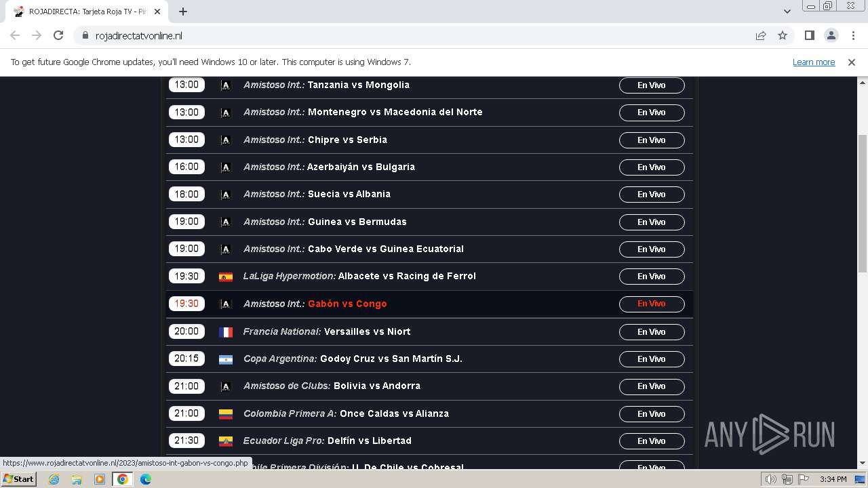
Task: Click the volume speaker tray icon
Action: click(770, 479)
